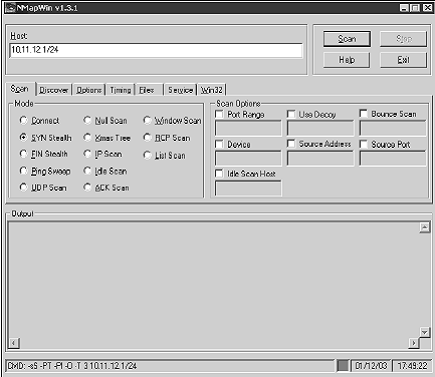Close the NMapWin window
The height and width of the screenshot is (377, 435).
(427, 8)
